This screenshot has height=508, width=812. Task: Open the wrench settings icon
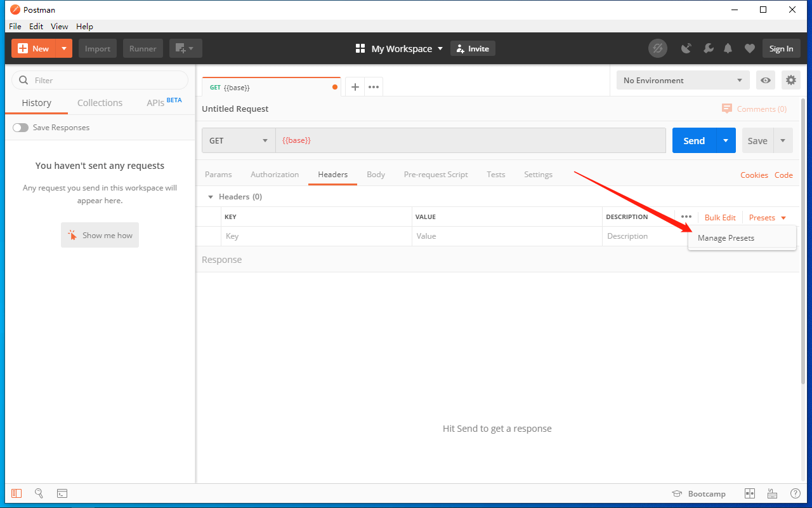click(708, 48)
